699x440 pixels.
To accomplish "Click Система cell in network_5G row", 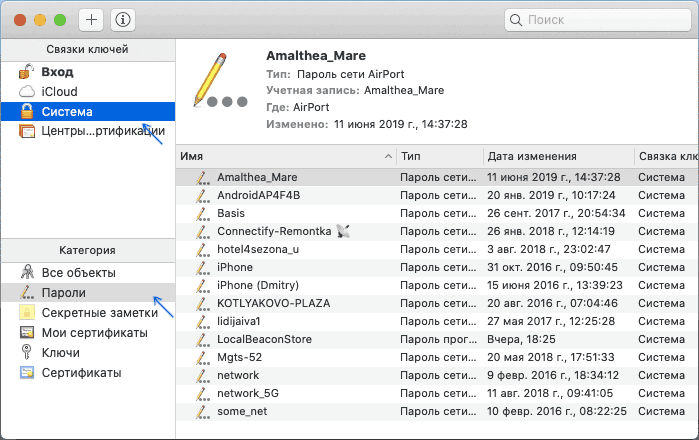I will pyautogui.click(x=661, y=393).
